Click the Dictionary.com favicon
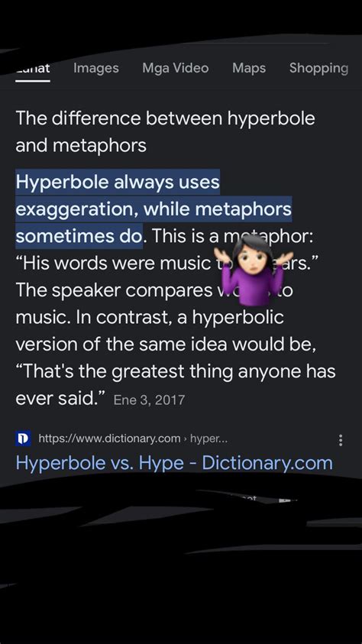Screen dimensions: 362x644 pos(23,439)
